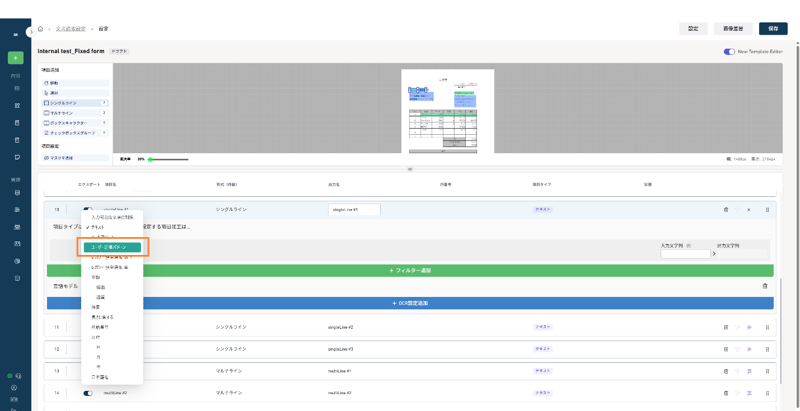Collapse singleLine #1 row with the X icon
This screenshot has width=800, height=411.
tap(748, 210)
